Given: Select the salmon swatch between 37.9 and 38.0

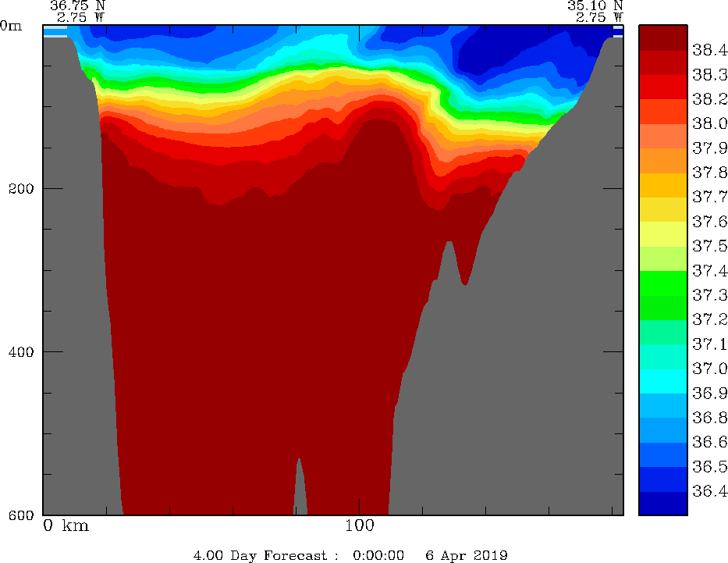Looking at the screenshot, I should click(663, 136).
